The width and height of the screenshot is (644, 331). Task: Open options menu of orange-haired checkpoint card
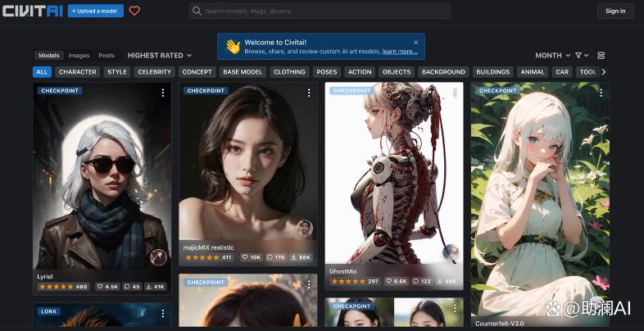click(309, 284)
